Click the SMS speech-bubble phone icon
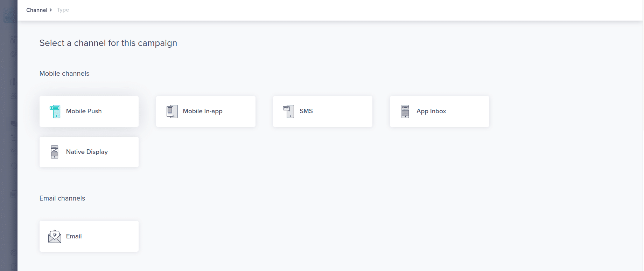The height and width of the screenshot is (271, 644). (288, 111)
